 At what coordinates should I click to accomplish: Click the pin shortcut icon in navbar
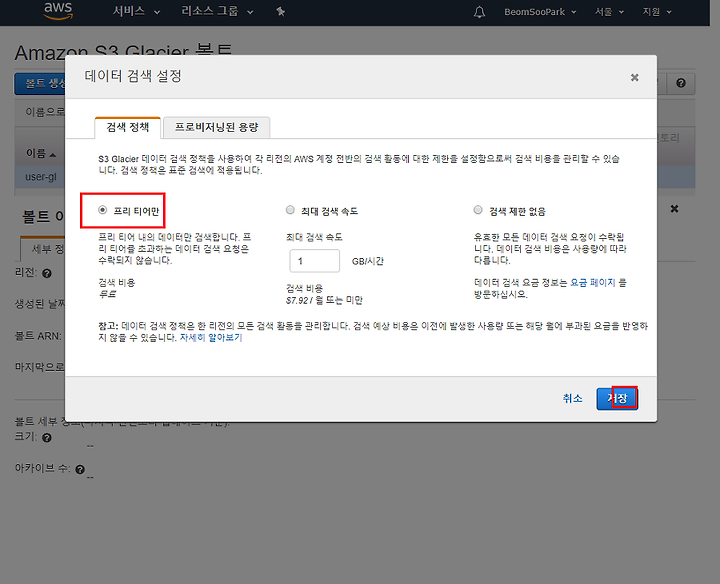(x=281, y=11)
